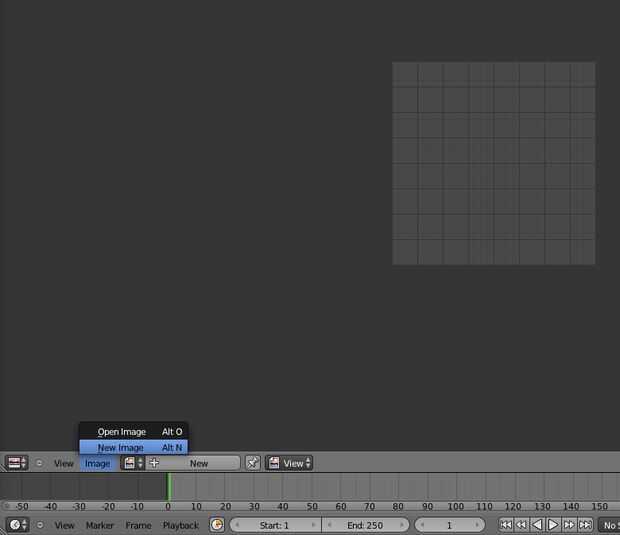Jump to the last frame

pyautogui.click(x=585, y=525)
